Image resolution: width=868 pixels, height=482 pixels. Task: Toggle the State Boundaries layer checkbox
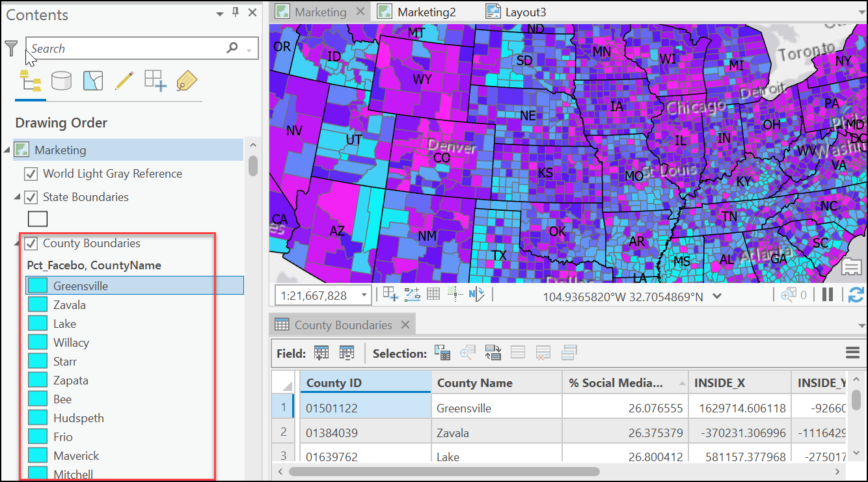click(31, 197)
